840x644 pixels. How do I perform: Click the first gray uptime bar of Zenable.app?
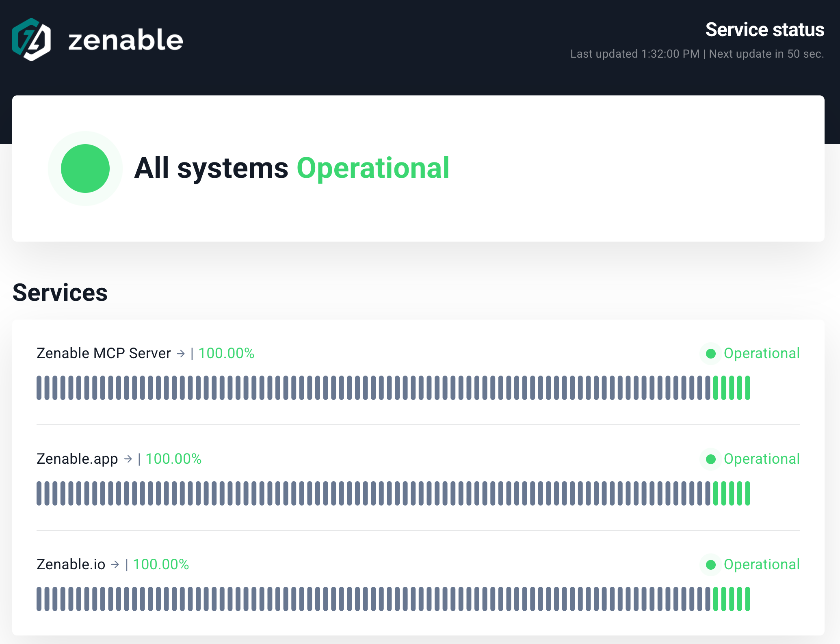[39, 493]
